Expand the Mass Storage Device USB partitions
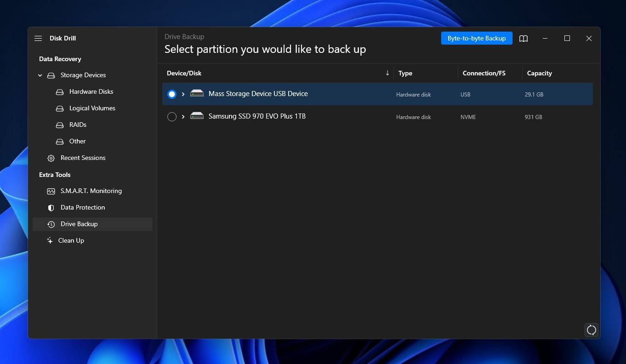Viewport: 626px width, 364px height. (x=183, y=94)
